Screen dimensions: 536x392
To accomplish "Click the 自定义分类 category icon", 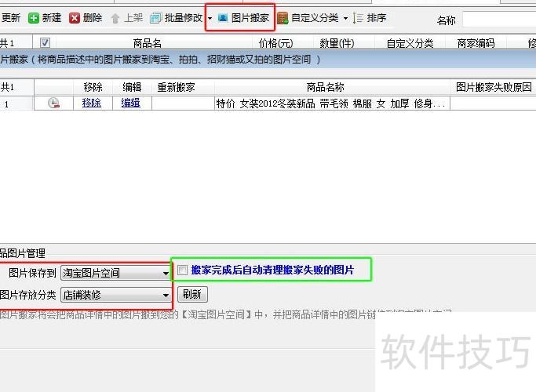I will click(283, 18).
